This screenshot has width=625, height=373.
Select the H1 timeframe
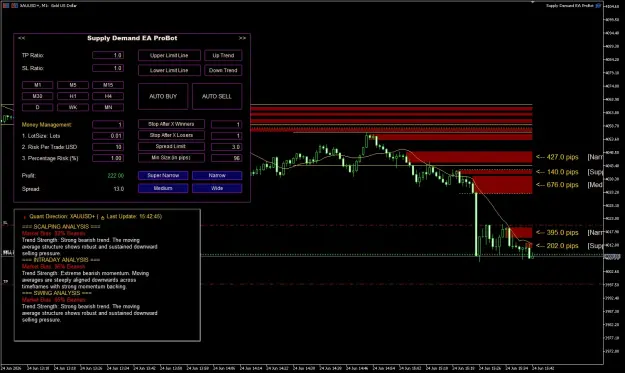73,96
